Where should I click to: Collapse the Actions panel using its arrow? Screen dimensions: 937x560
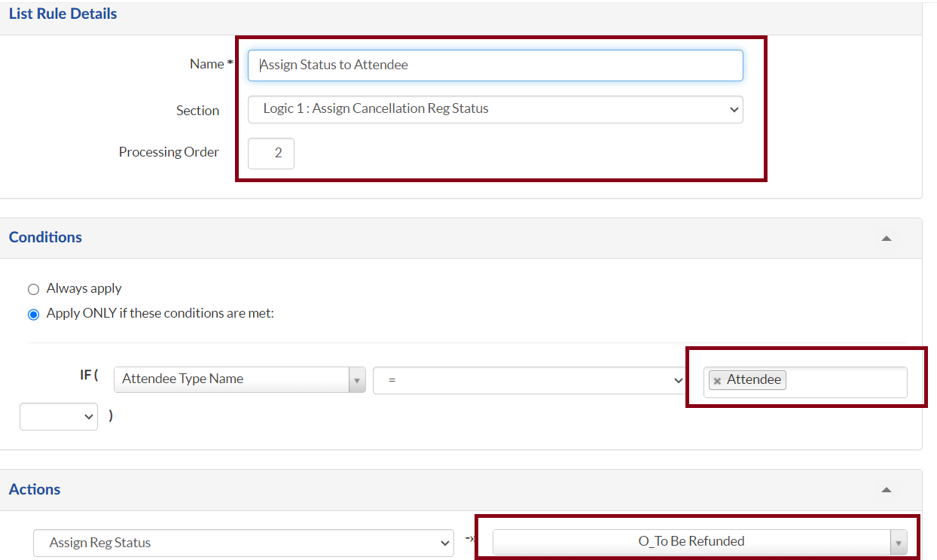click(887, 490)
